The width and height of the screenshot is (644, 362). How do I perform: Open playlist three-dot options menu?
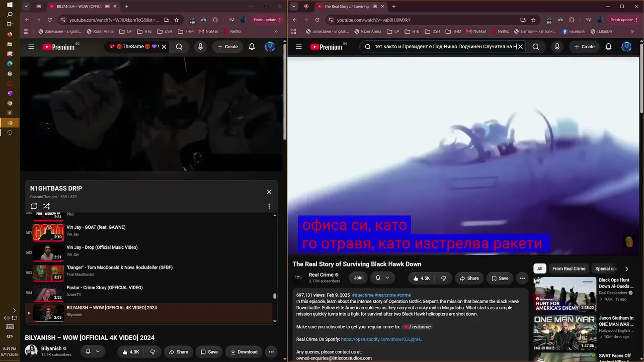[x=269, y=206]
